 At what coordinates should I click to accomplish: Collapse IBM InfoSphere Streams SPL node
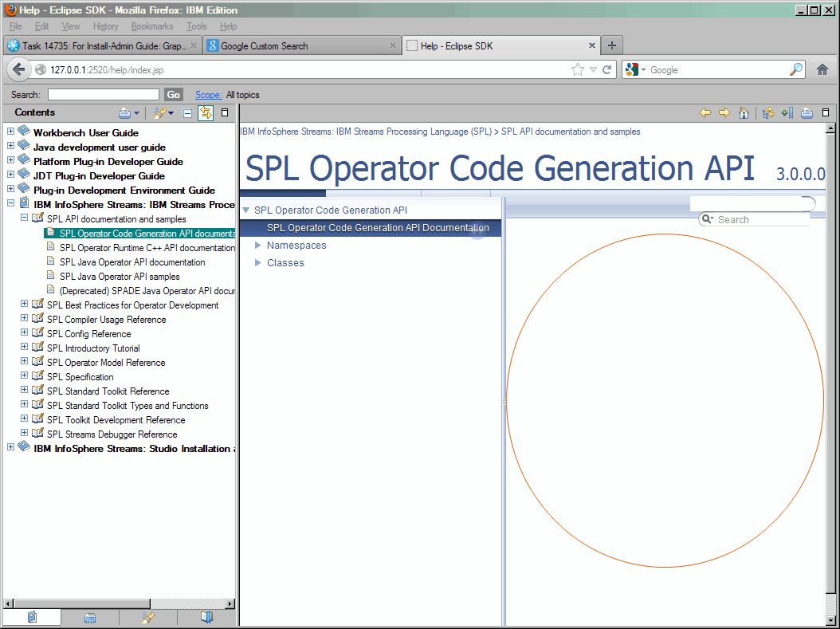coord(10,203)
